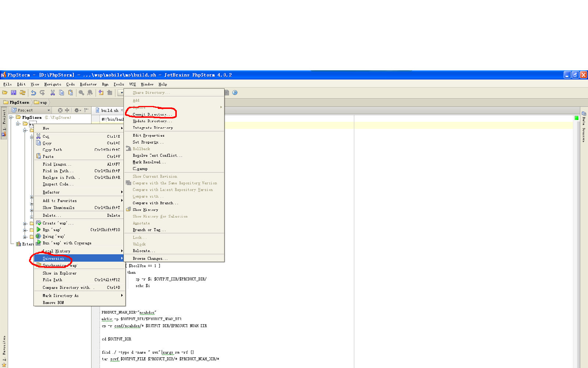Screen dimensions: 588x368
Task: Select Find Usages in the context menu
Action: [79, 164]
